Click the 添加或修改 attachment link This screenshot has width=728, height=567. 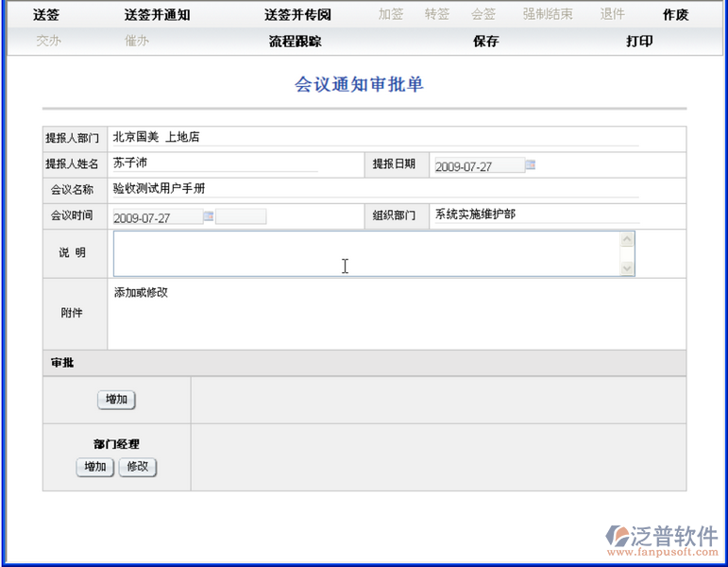141,293
